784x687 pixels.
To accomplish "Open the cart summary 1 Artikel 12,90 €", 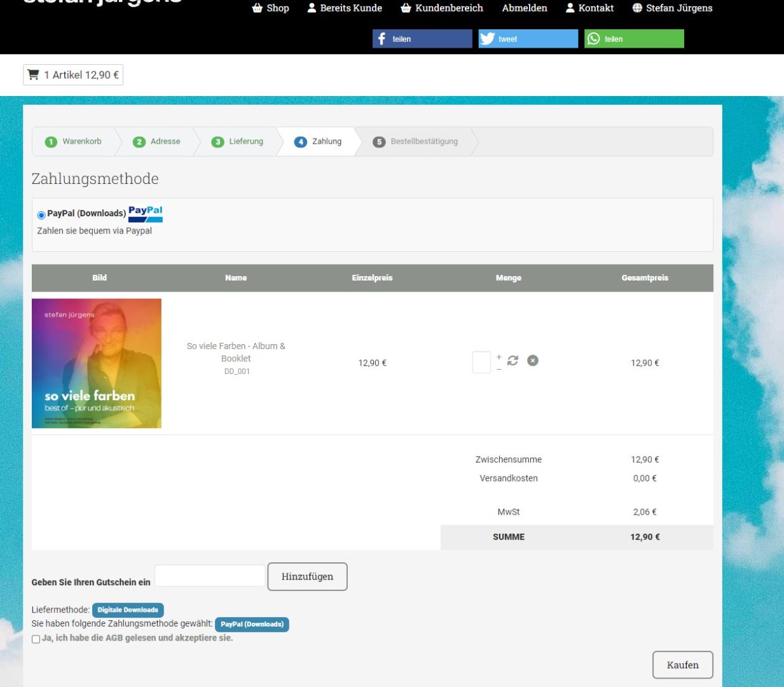I will [x=73, y=75].
